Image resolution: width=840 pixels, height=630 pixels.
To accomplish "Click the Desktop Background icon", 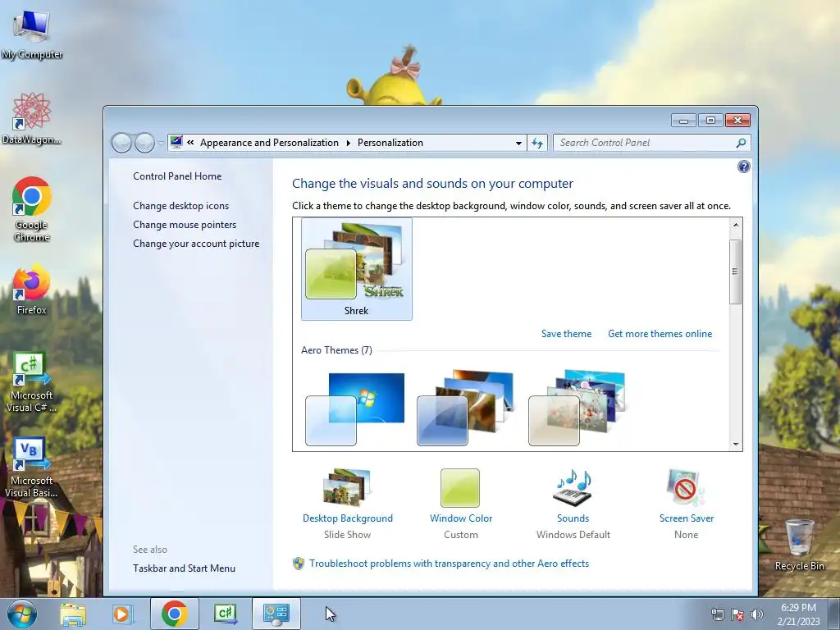I will coord(347,486).
